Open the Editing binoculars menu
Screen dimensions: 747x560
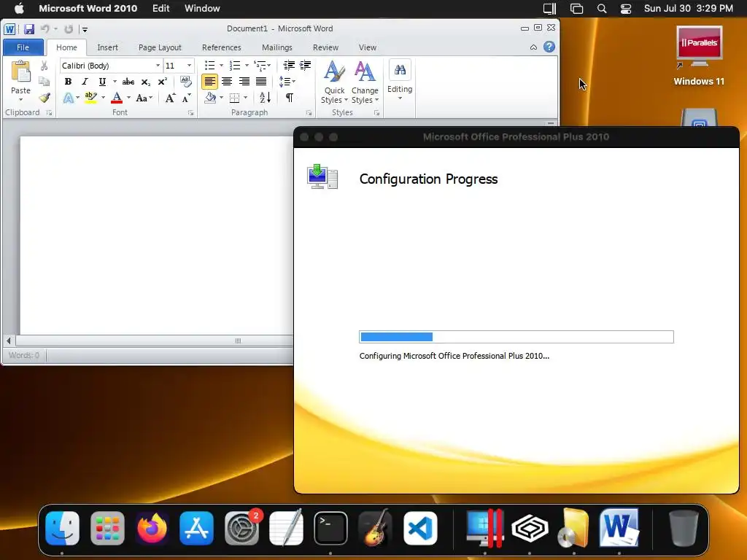400,80
